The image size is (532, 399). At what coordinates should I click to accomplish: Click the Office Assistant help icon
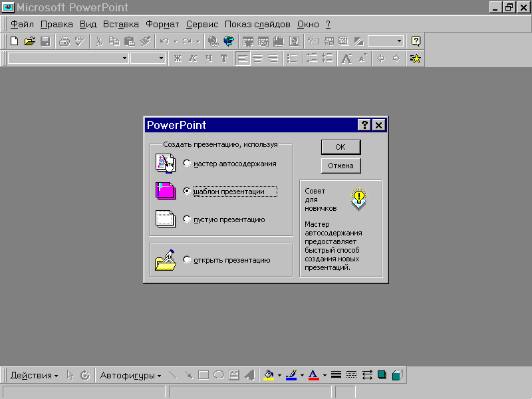(416, 41)
